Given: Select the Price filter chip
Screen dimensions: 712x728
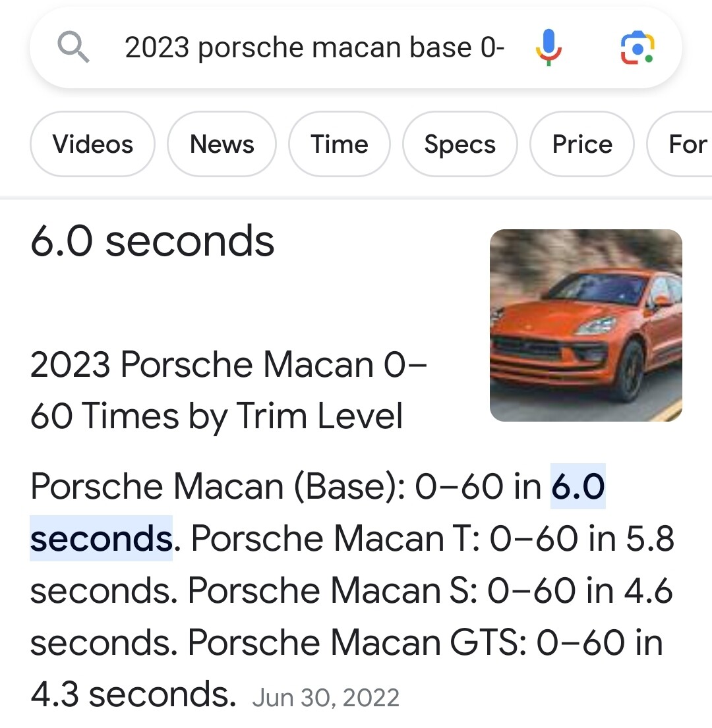Looking at the screenshot, I should point(582,144).
